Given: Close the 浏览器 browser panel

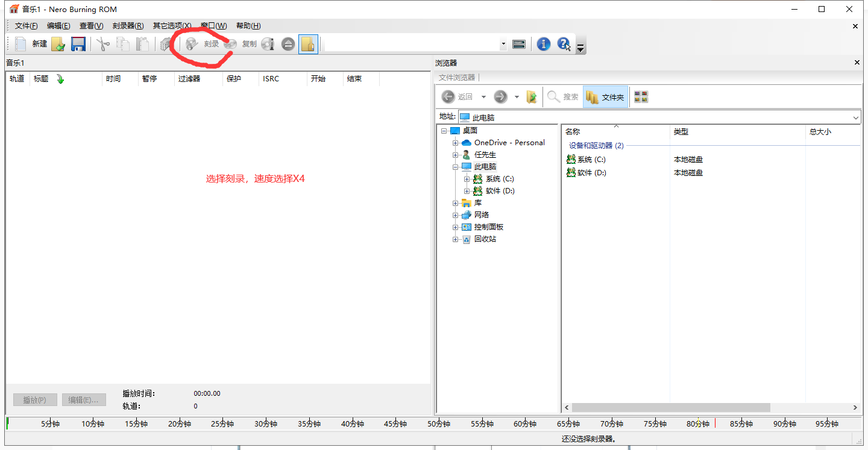Looking at the screenshot, I should [857, 63].
